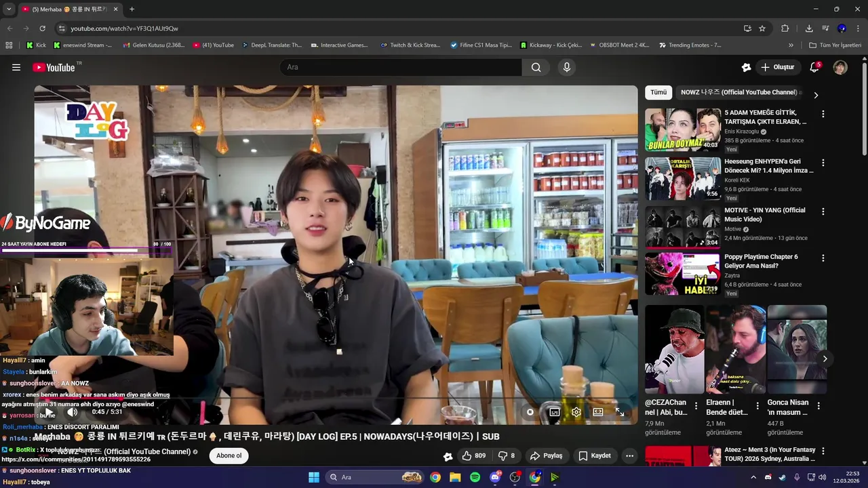Open options menu for MOTIVE YIN YANG video
Screen dimensions: 868x488
pyautogui.click(x=823, y=211)
